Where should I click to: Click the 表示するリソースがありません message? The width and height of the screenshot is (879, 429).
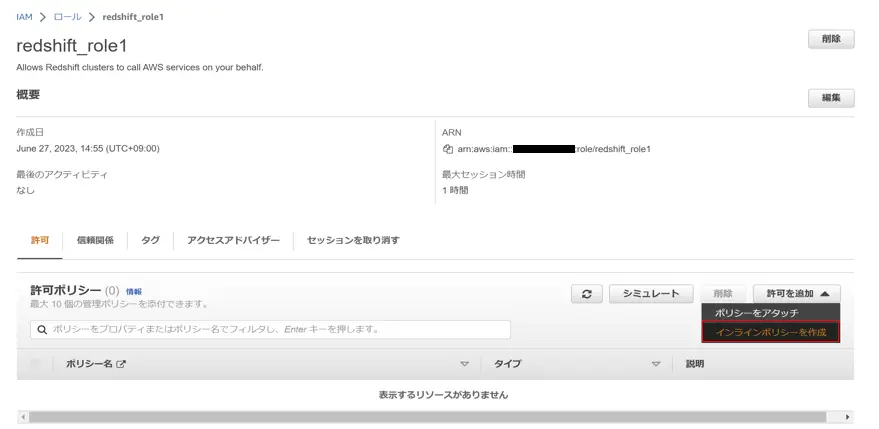click(443, 395)
